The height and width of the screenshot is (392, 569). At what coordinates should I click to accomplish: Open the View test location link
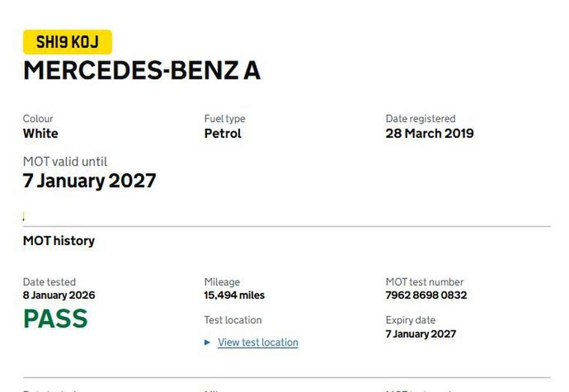pyautogui.click(x=258, y=343)
